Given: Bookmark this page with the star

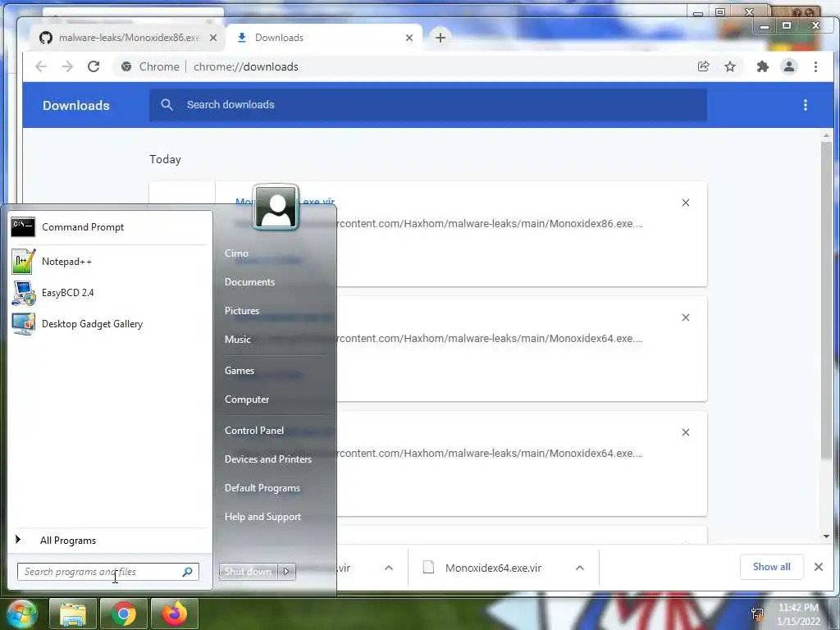Looking at the screenshot, I should click(729, 66).
